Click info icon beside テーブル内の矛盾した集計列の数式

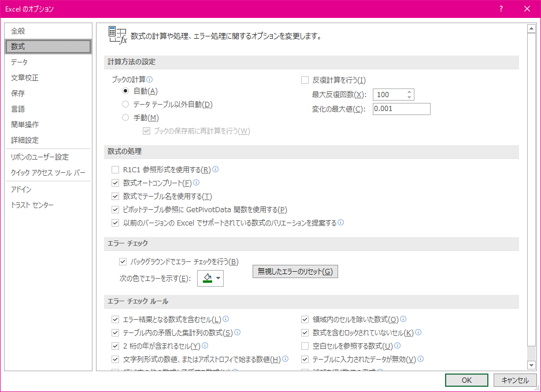coord(238,332)
